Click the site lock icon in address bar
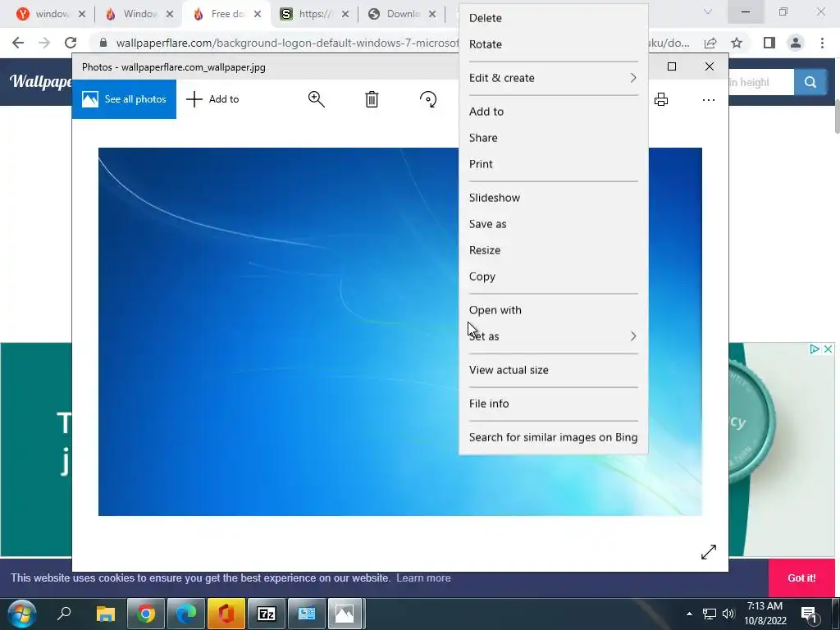Viewport: 840px width, 630px height. pos(103,43)
